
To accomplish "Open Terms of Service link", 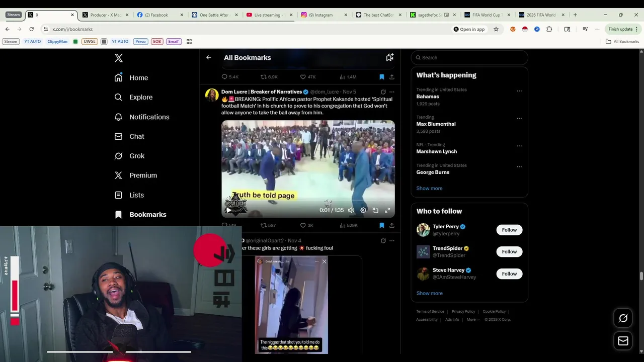I will [x=430, y=312].
